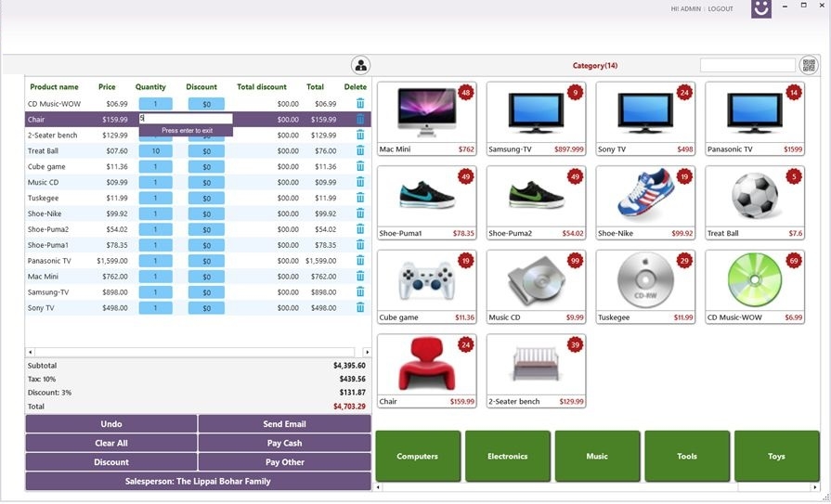
Task: Click the Undo button
Action: 111,424
